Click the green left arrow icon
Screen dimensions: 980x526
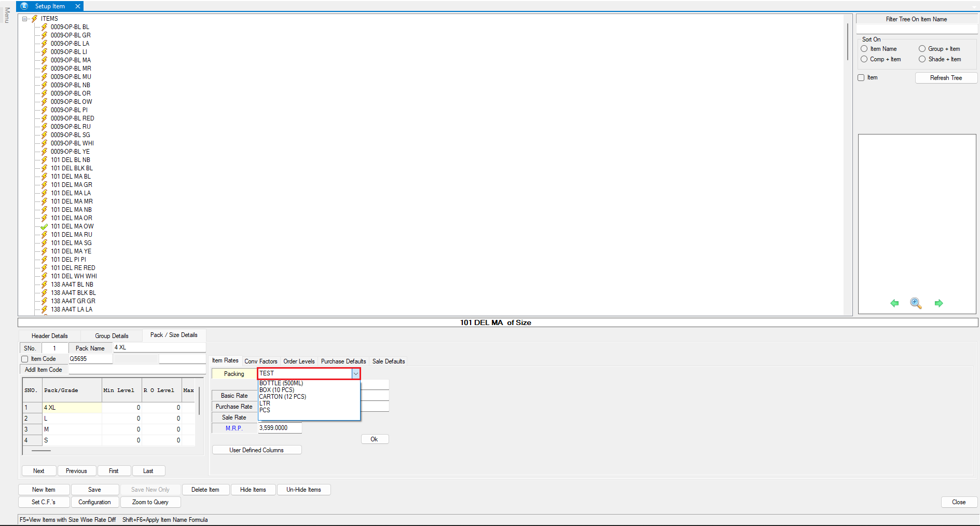pyautogui.click(x=894, y=303)
